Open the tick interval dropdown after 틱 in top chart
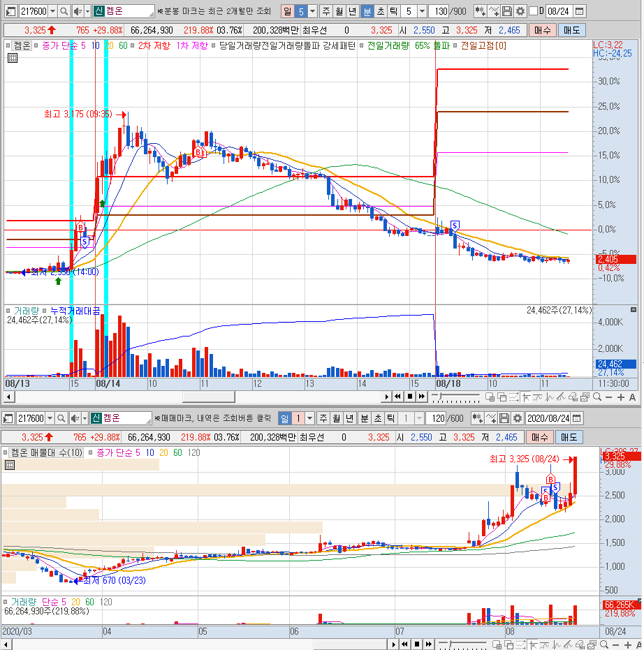The width and height of the screenshot is (644, 650). (x=422, y=11)
